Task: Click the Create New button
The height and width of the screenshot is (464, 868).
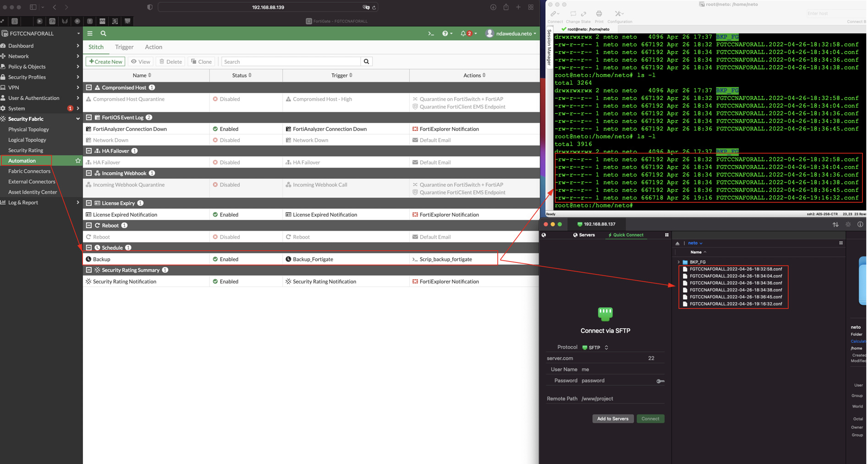Action: 105,61
